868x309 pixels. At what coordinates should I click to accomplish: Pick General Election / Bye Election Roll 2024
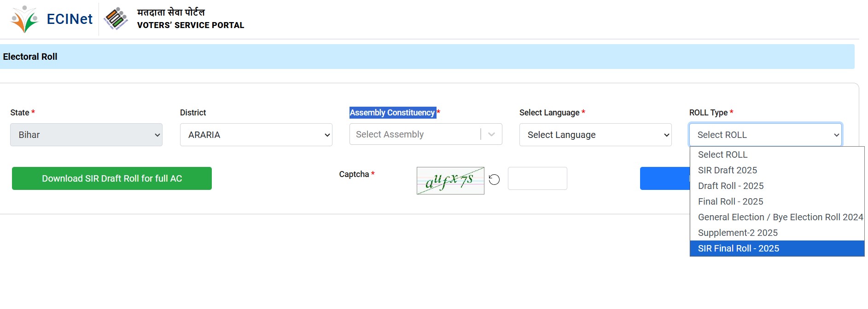[780, 217]
